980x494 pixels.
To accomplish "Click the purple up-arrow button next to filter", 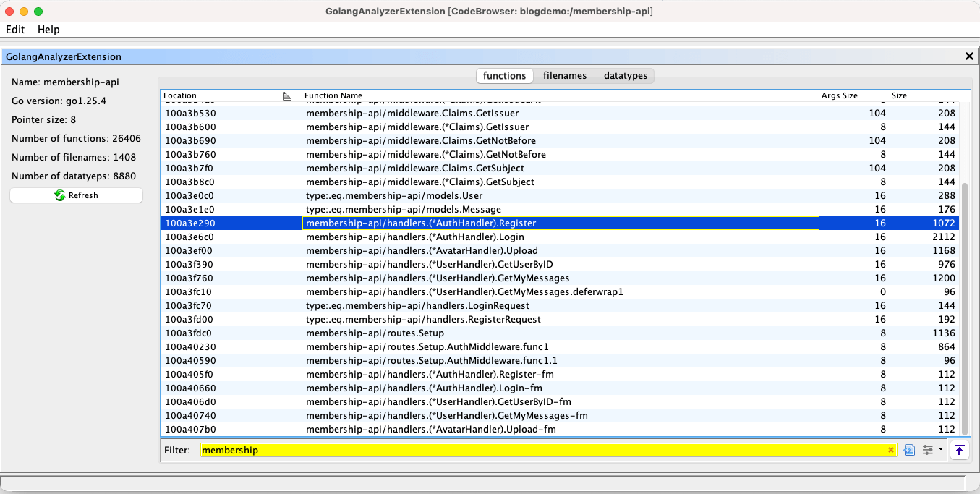I will coord(959,450).
